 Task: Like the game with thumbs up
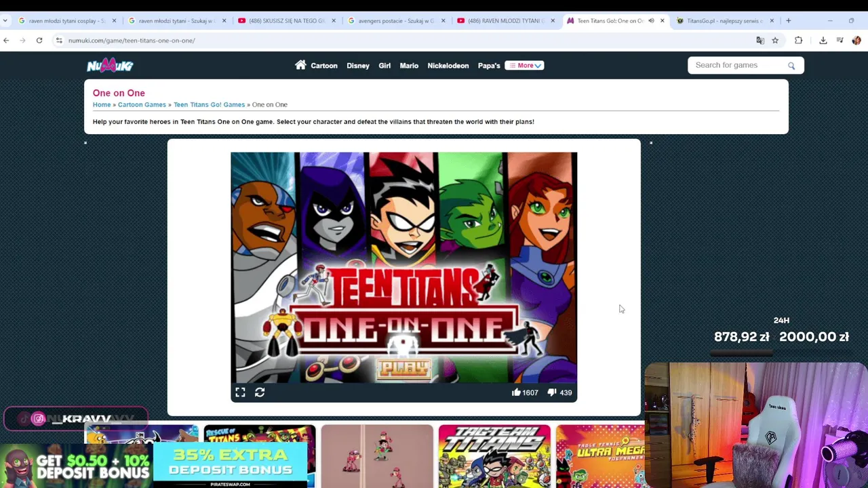[x=516, y=392]
